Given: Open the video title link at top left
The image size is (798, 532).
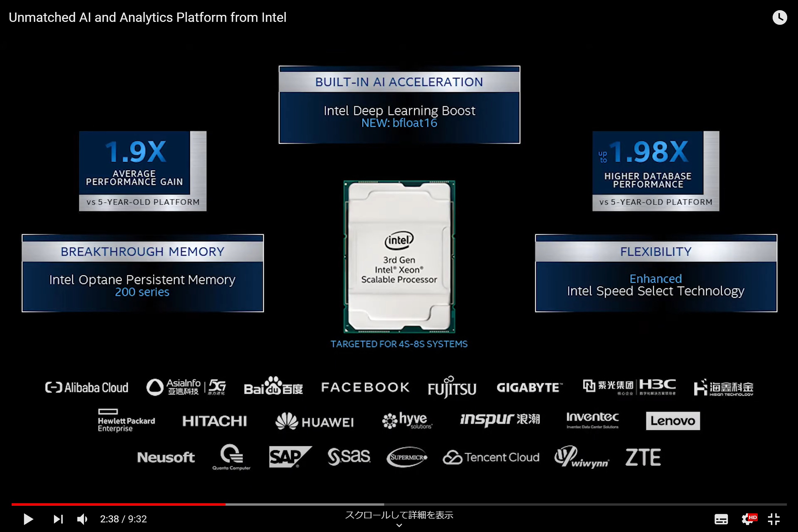Looking at the screenshot, I should coord(148,17).
